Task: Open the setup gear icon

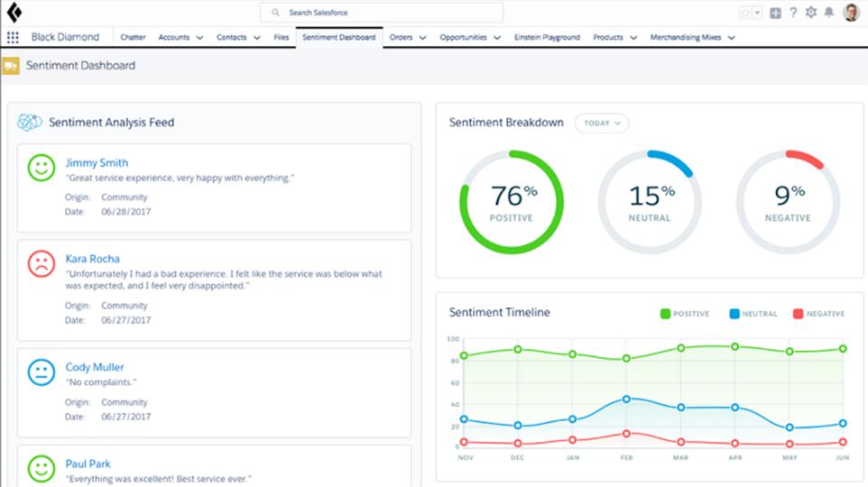Action: click(x=810, y=13)
